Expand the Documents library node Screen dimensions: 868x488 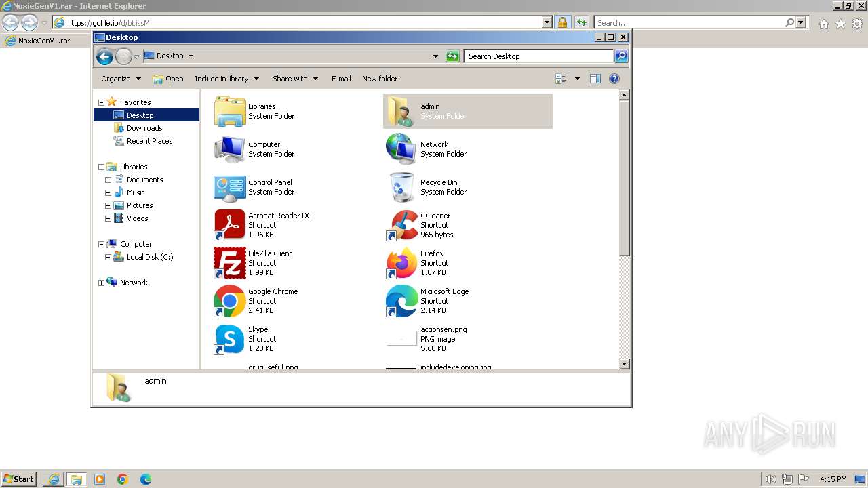pyautogui.click(x=108, y=180)
